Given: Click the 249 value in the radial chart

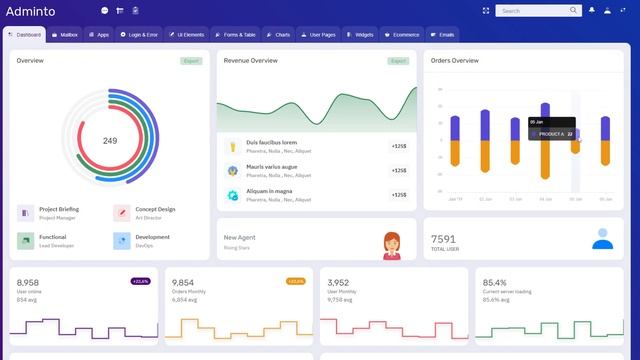Looking at the screenshot, I should click(110, 141).
